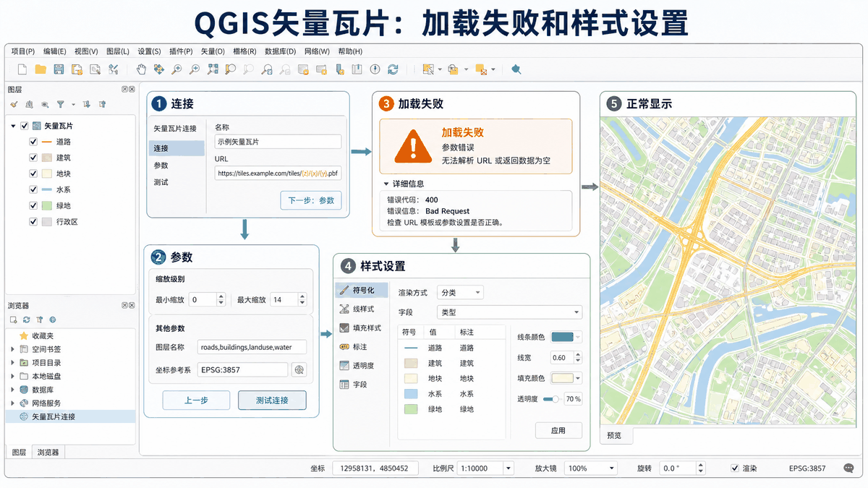
Task: Expand the 网络服务 browser node
Action: (12, 403)
